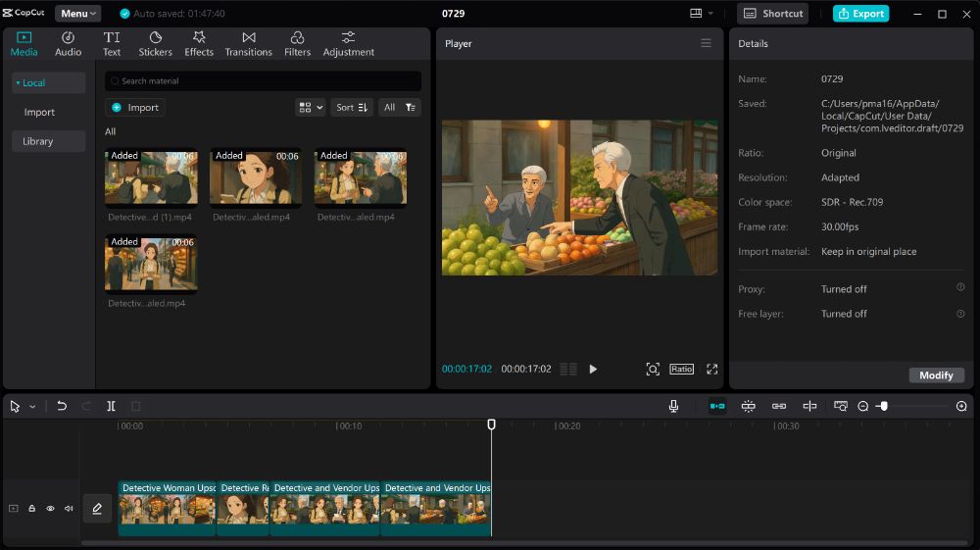Click the preview zoom-to-fit icon
Viewport: 980px width, 550px height.
(653, 370)
